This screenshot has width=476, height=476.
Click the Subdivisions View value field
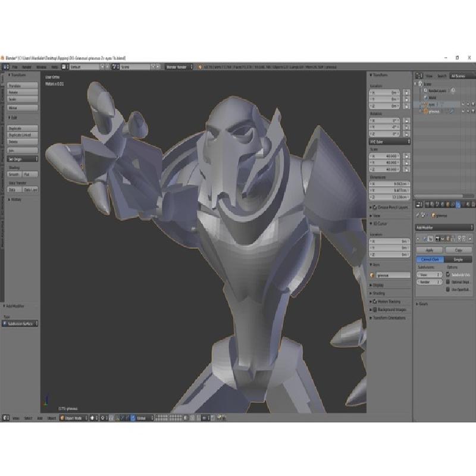pos(429,275)
